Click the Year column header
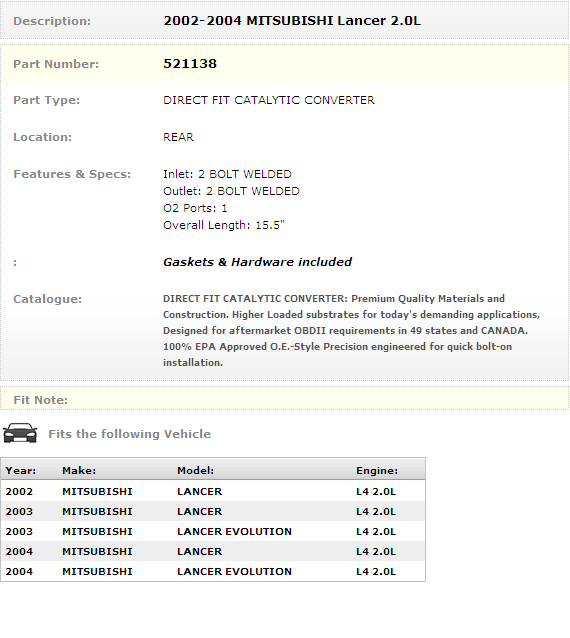The width and height of the screenshot is (570, 638). point(21,470)
